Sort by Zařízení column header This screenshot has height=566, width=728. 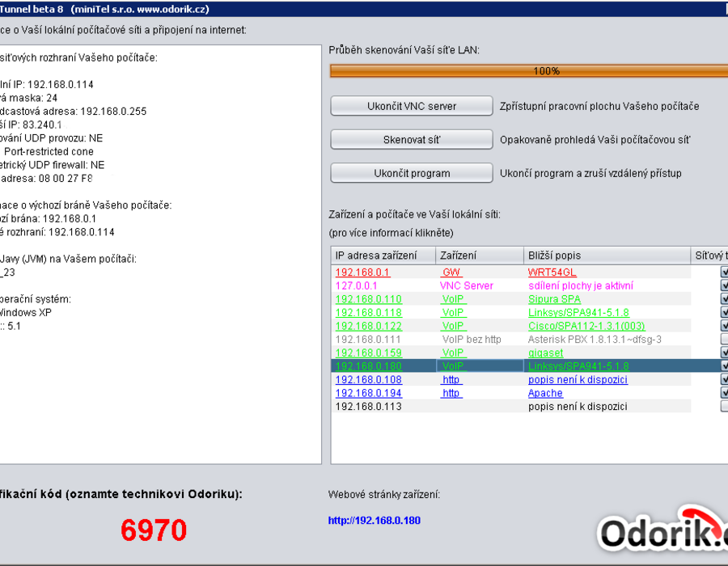click(479, 256)
